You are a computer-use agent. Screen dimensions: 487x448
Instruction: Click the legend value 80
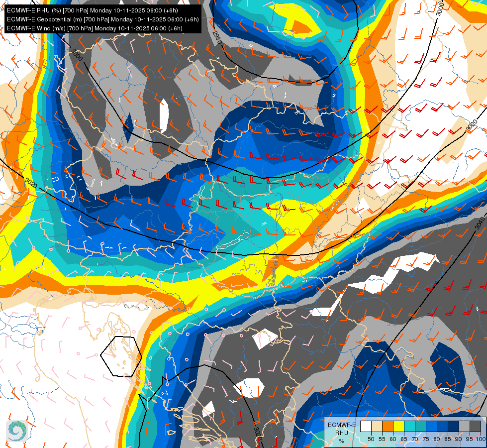click(x=437, y=439)
